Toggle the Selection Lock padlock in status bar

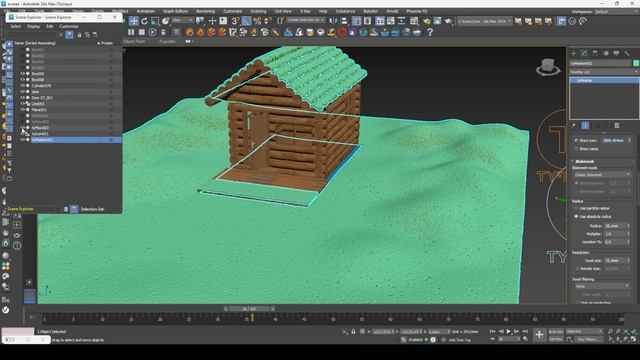point(353,332)
